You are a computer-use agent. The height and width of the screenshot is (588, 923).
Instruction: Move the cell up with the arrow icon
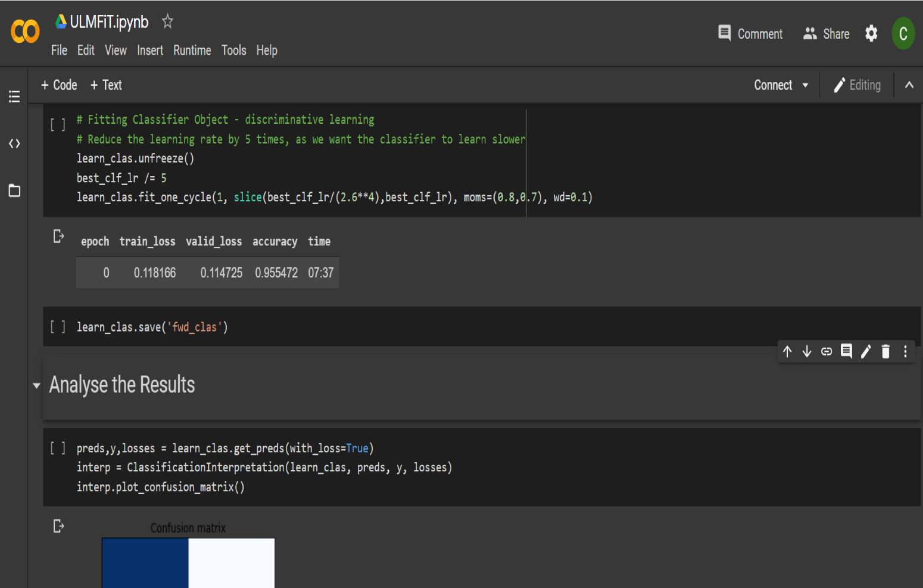point(787,352)
